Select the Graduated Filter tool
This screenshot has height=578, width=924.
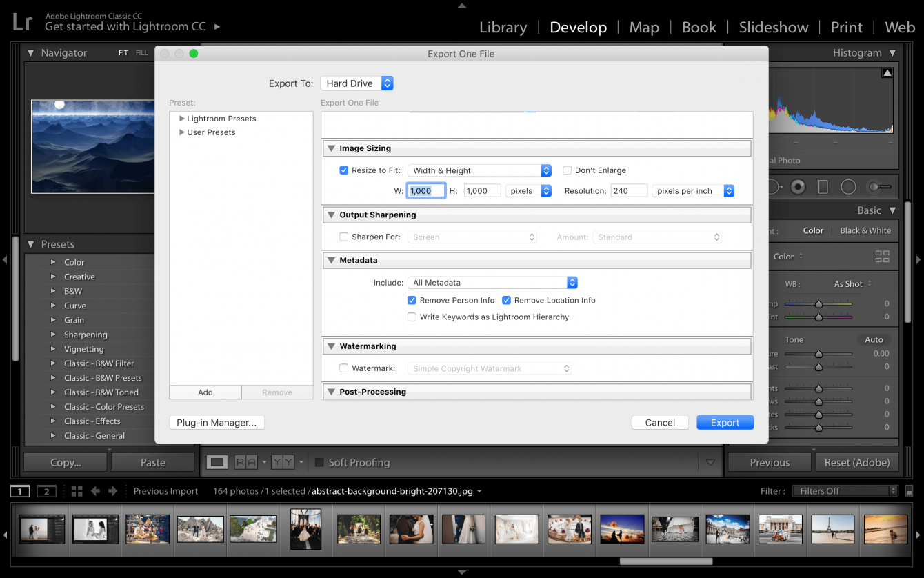tap(824, 187)
